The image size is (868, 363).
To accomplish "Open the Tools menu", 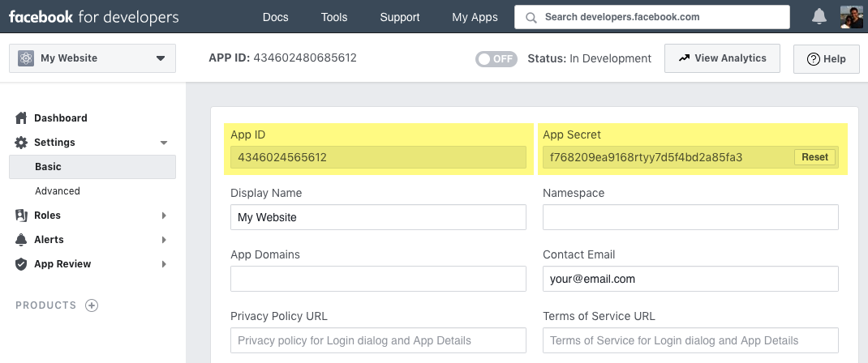I will click(334, 17).
